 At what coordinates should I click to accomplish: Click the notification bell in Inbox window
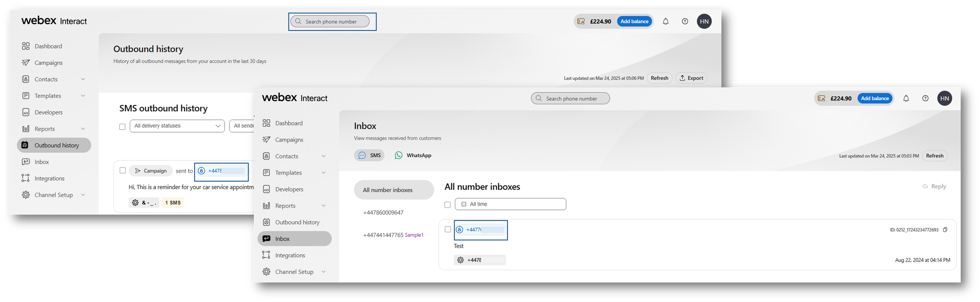(906, 98)
